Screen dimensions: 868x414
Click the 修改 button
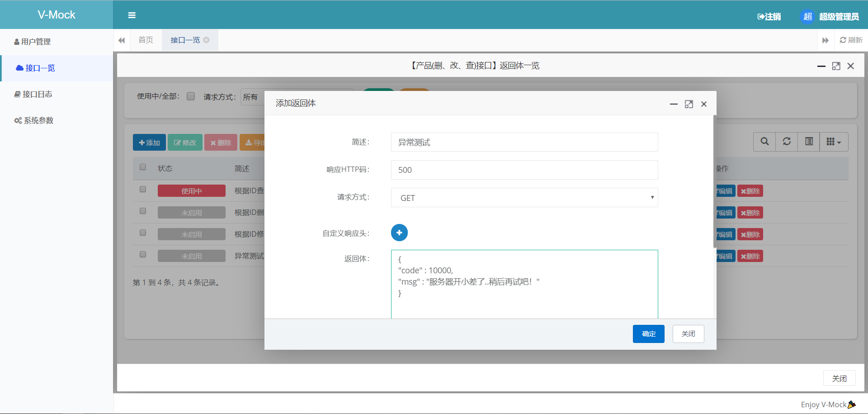185,143
